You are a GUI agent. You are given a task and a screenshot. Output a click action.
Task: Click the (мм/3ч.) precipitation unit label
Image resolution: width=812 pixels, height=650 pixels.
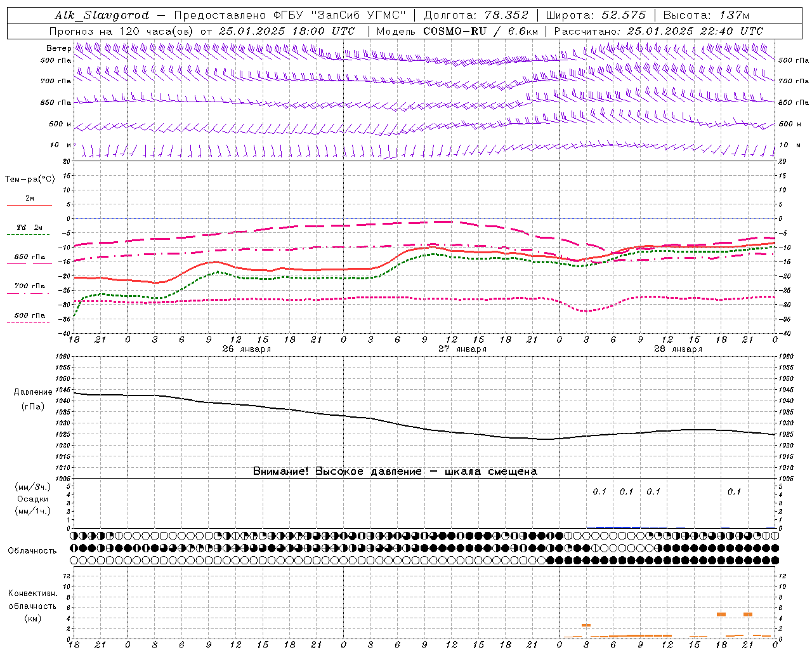[x=33, y=487]
